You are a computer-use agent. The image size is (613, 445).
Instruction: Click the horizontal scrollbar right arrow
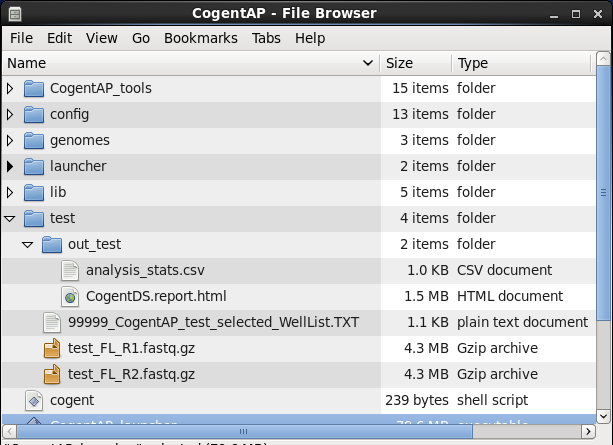588,432
